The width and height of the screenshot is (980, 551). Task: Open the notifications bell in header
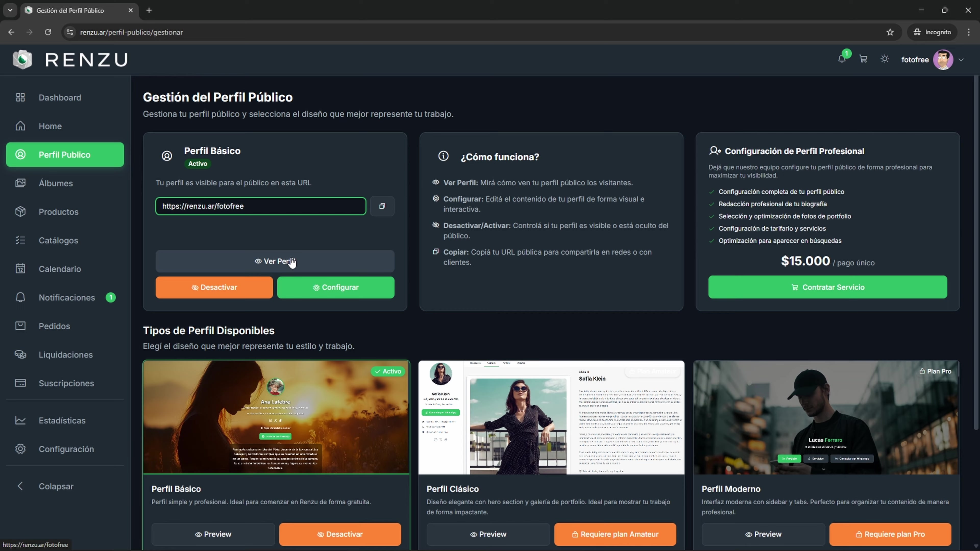click(841, 59)
